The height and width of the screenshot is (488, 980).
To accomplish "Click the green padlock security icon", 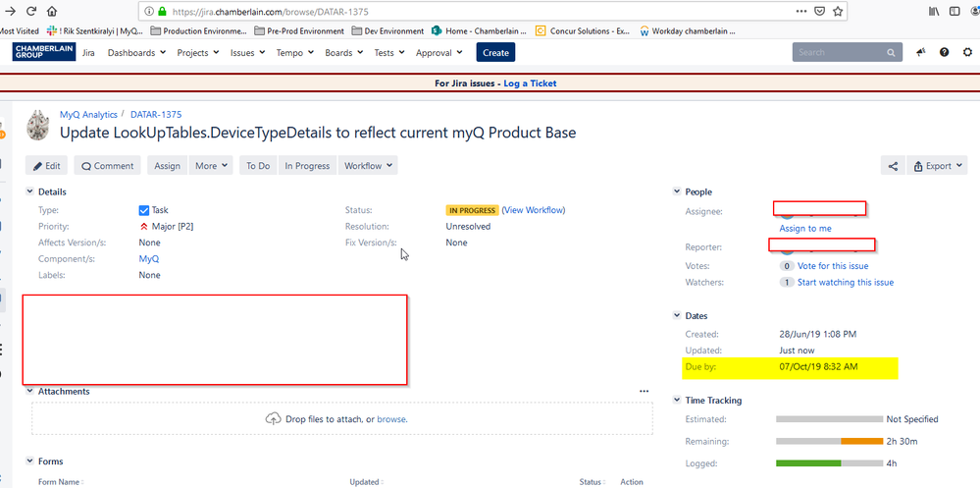I will tap(163, 11).
